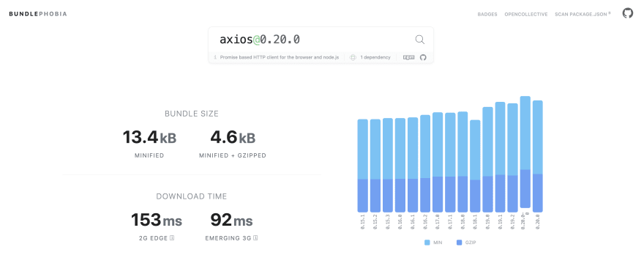Viewport: 644px width, 277px height.
Task: Click info icon next to 2G Edge
Action: (x=172, y=238)
